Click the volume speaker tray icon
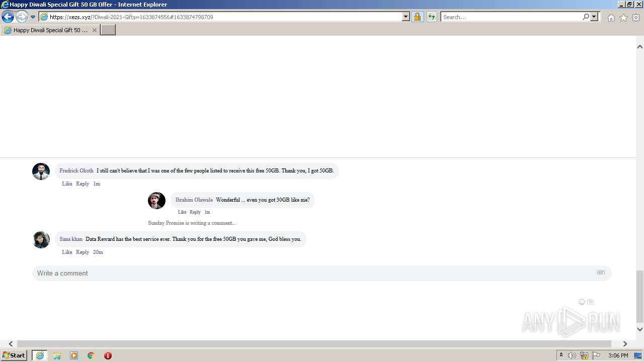The height and width of the screenshot is (362, 644). tap(572, 355)
